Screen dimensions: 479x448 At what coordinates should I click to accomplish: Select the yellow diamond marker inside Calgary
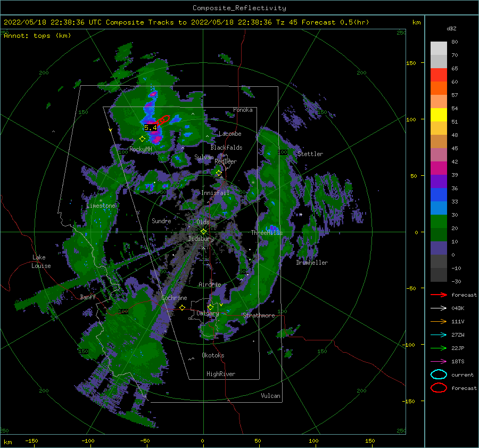coord(210,307)
